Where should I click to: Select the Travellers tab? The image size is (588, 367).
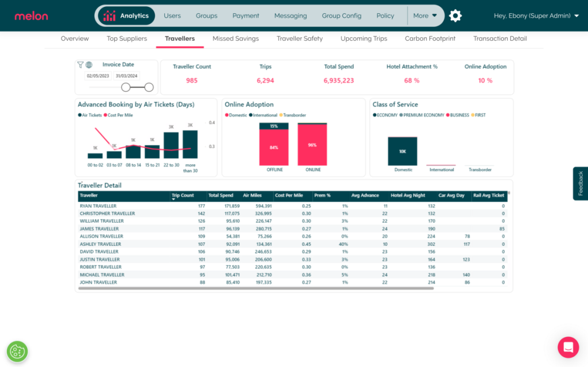180,38
